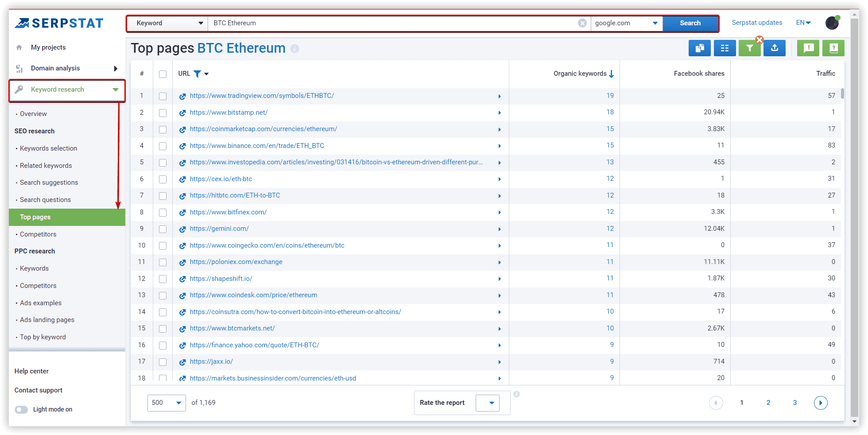Click the page vertical scrollbar
The width and height of the screenshot is (868, 435).
tap(855, 217)
